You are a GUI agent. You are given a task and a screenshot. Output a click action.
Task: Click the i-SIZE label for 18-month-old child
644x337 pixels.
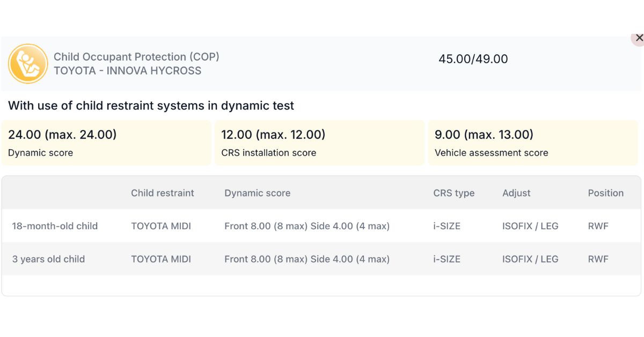tap(448, 226)
